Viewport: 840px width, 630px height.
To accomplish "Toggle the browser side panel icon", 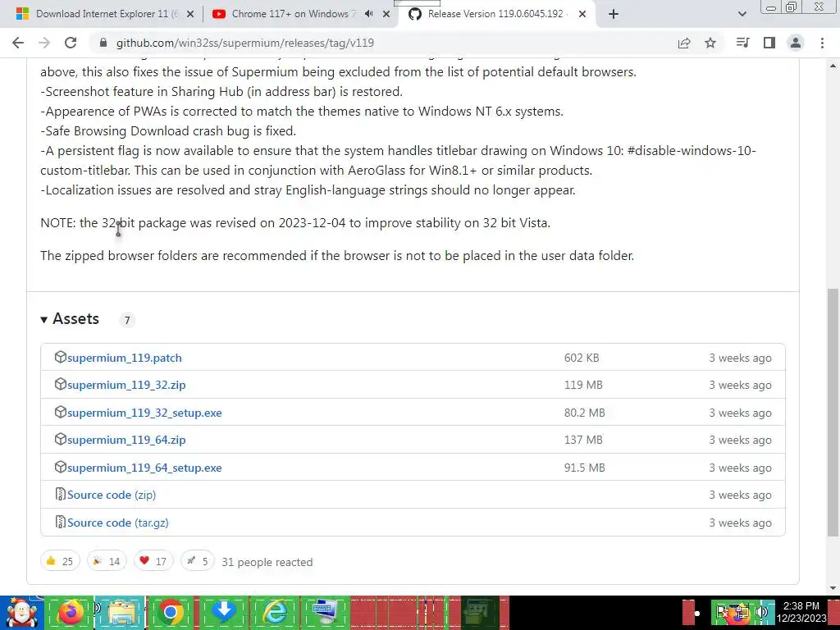I will pos(769,43).
